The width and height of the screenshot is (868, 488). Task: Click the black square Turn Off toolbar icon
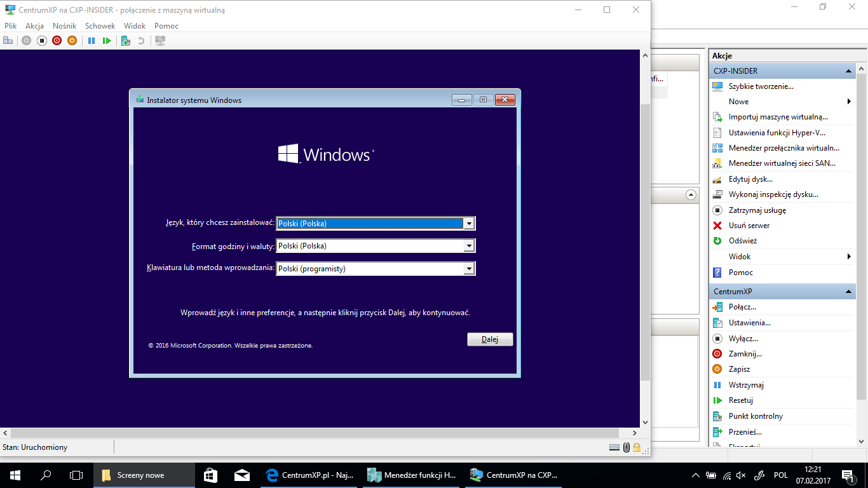point(42,41)
